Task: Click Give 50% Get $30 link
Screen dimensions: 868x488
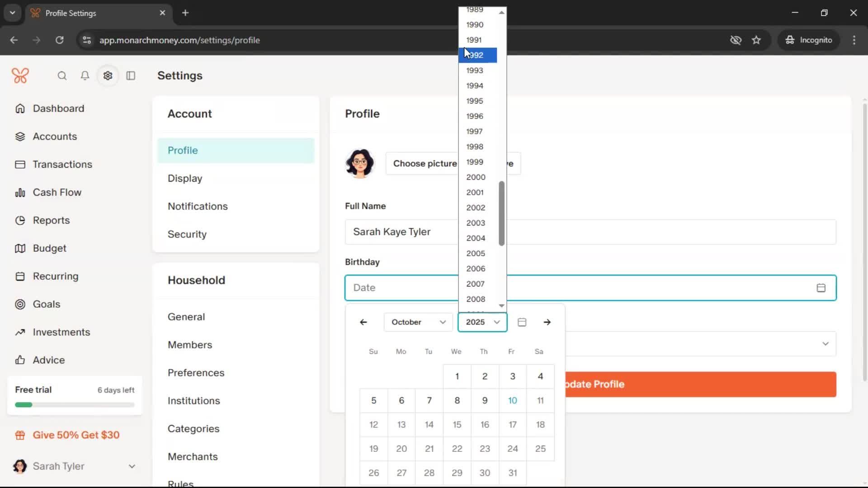Action: point(76,435)
